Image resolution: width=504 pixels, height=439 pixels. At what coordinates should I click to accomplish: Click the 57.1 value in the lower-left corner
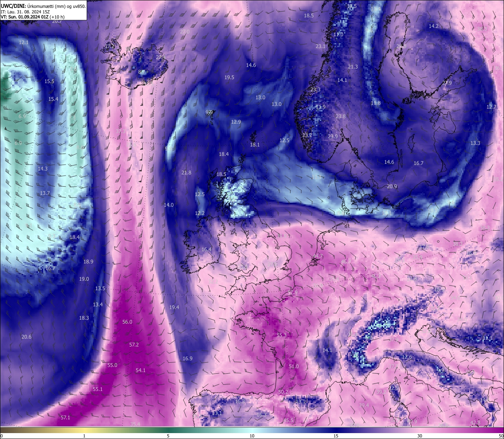tap(65, 417)
